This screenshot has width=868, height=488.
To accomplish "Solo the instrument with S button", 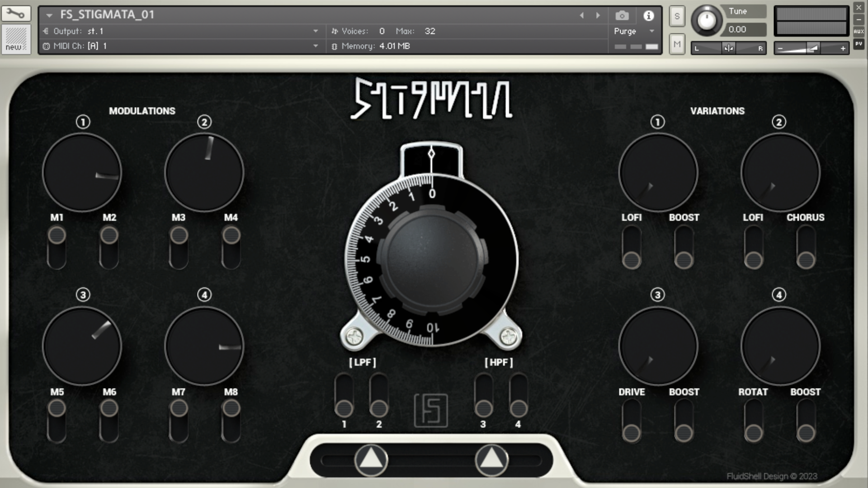I will click(x=677, y=17).
